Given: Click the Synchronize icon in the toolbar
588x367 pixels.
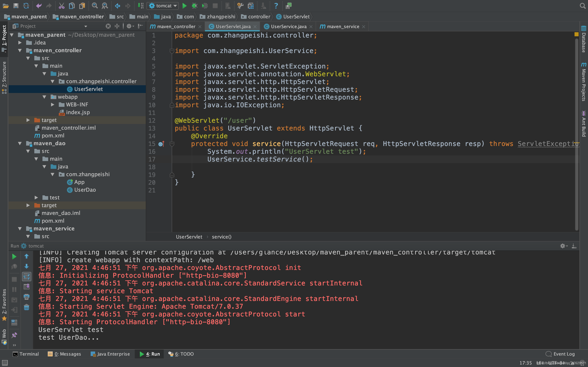Looking at the screenshot, I should (26, 6).
